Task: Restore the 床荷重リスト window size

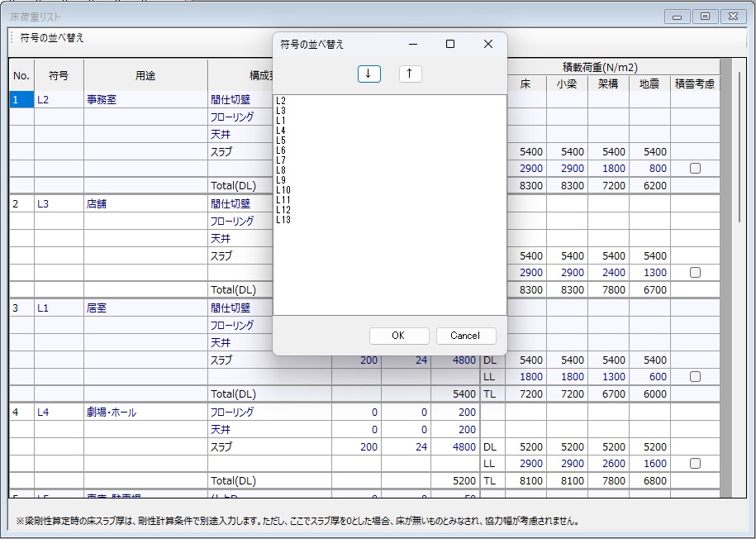Action: (x=705, y=17)
